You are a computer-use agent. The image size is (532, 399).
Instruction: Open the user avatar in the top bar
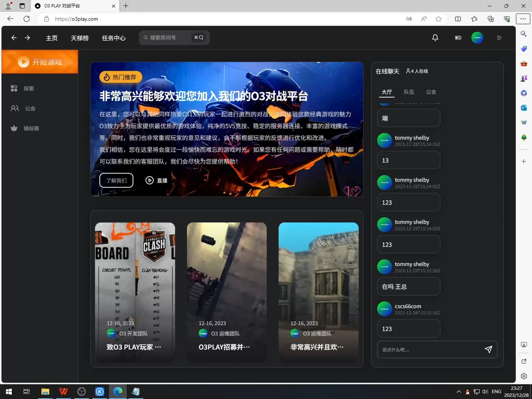(x=477, y=38)
